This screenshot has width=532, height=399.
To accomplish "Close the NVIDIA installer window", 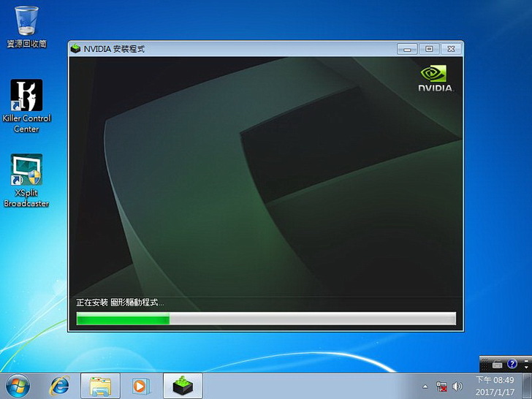I will coord(452,49).
